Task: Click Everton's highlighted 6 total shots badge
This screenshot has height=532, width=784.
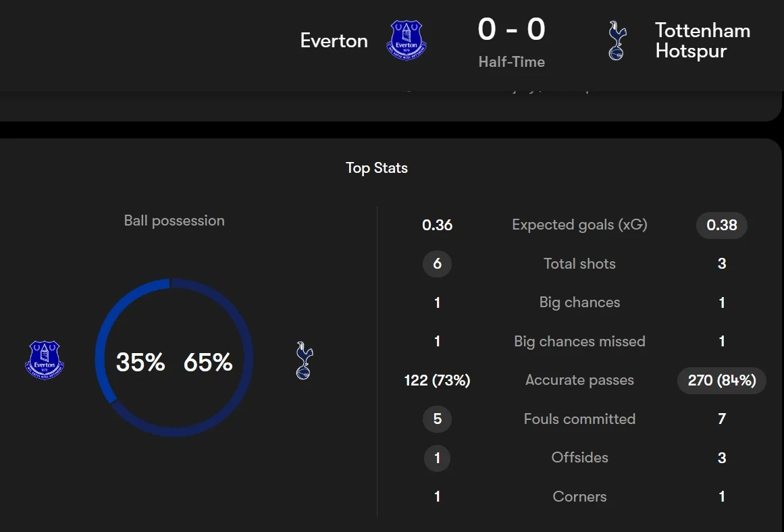Action: [x=437, y=264]
